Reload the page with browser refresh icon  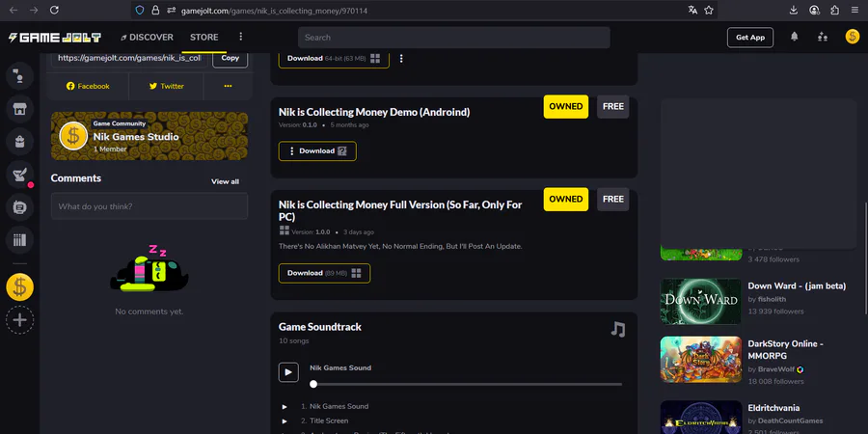coord(54,10)
